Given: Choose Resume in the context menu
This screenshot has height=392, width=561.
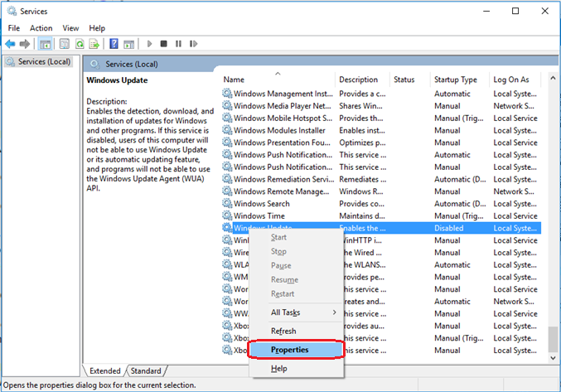Looking at the screenshot, I should pos(296,279).
